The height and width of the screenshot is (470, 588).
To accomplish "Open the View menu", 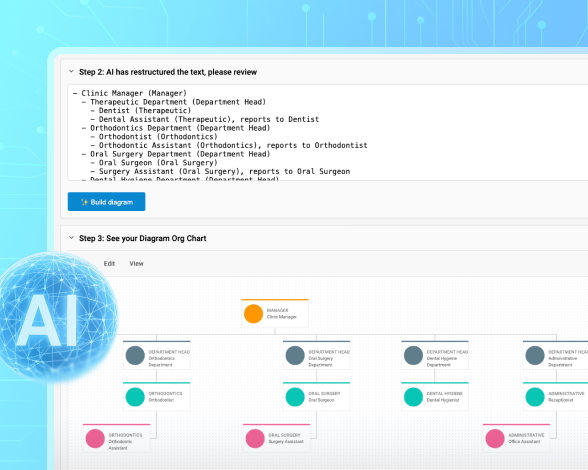I will click(136, 263).
